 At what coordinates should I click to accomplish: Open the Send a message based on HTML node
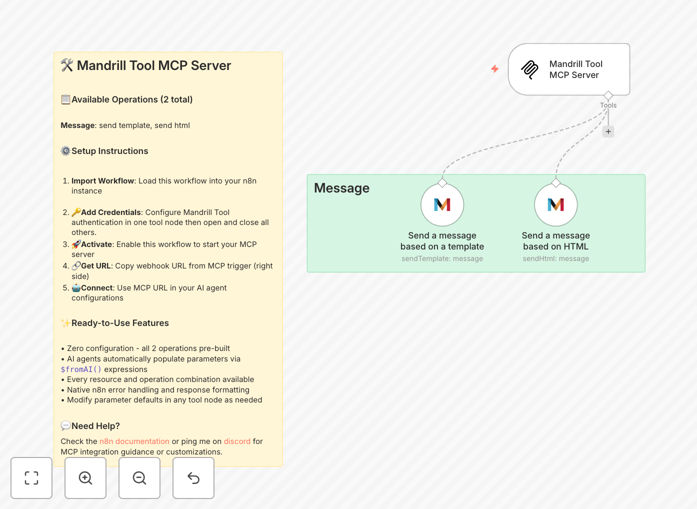point(556,205)
